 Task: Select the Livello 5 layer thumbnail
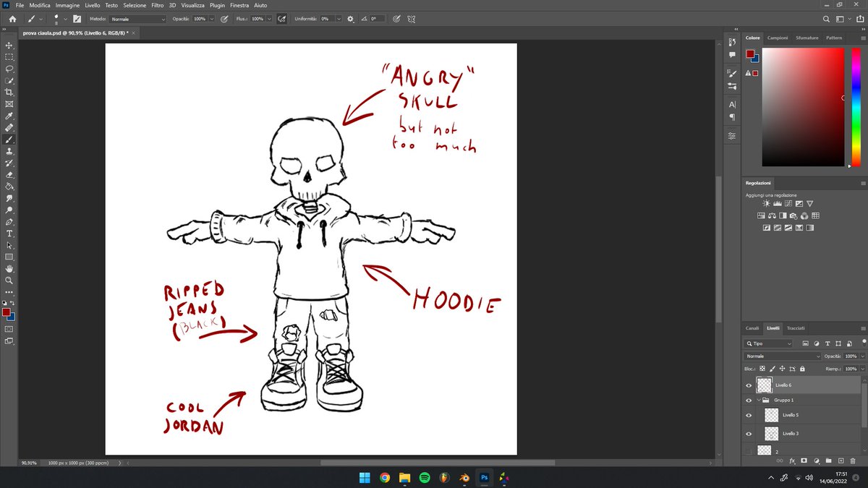(771, 415)
